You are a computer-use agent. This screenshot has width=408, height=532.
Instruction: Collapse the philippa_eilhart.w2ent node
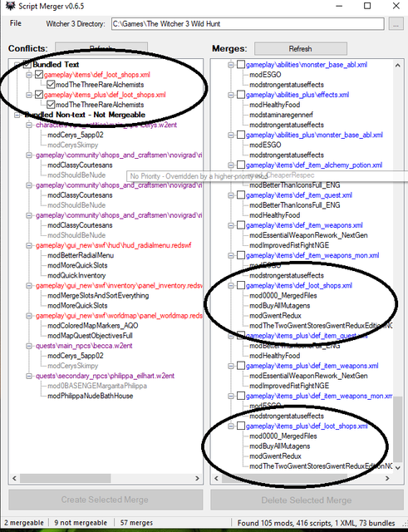29,376
